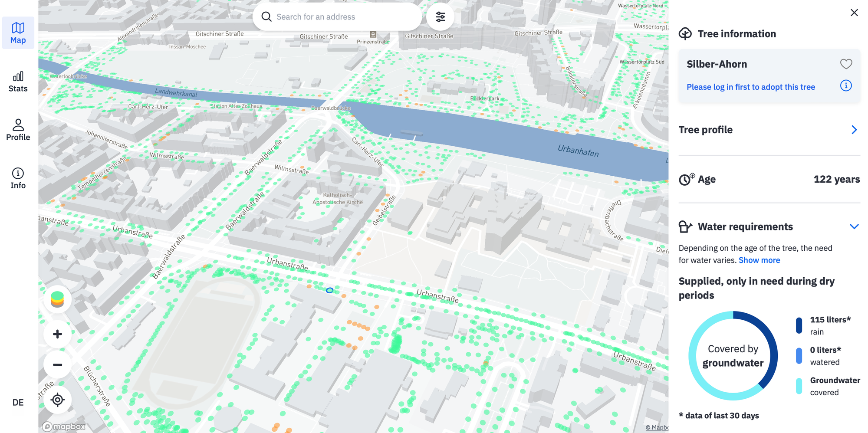
Task: Click the groundwater coverage donut chart
Action: [733, 355]
